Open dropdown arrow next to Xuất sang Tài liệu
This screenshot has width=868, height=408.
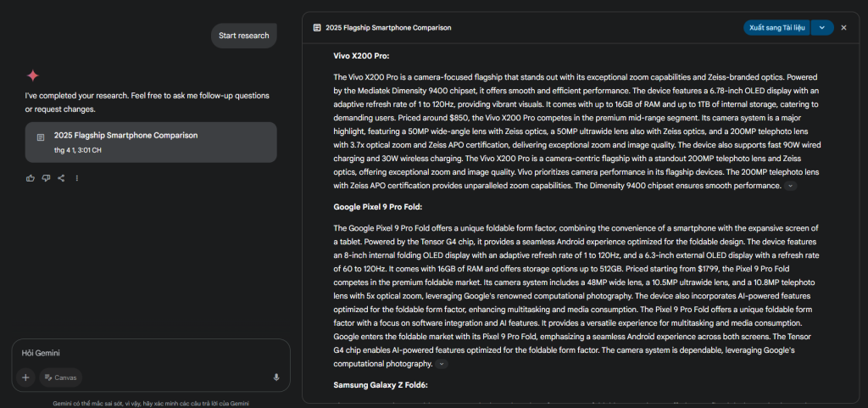[x=822, y=28]
